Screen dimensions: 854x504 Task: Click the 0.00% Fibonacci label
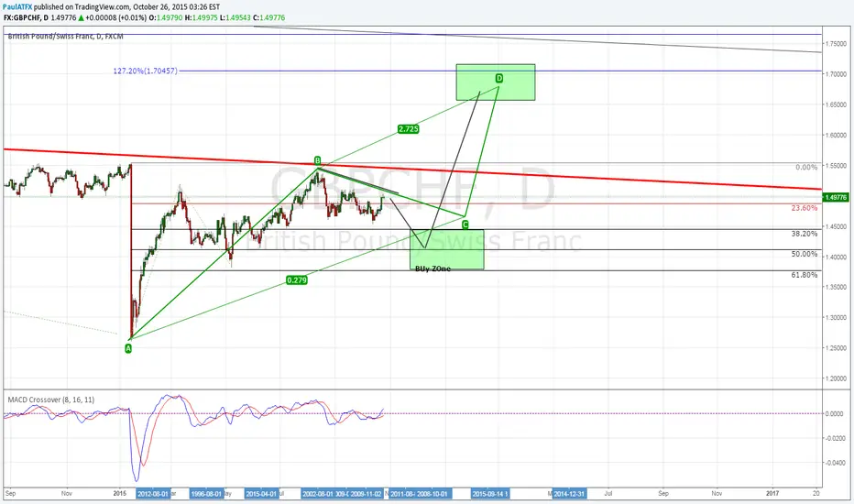[x=806, y=168]
